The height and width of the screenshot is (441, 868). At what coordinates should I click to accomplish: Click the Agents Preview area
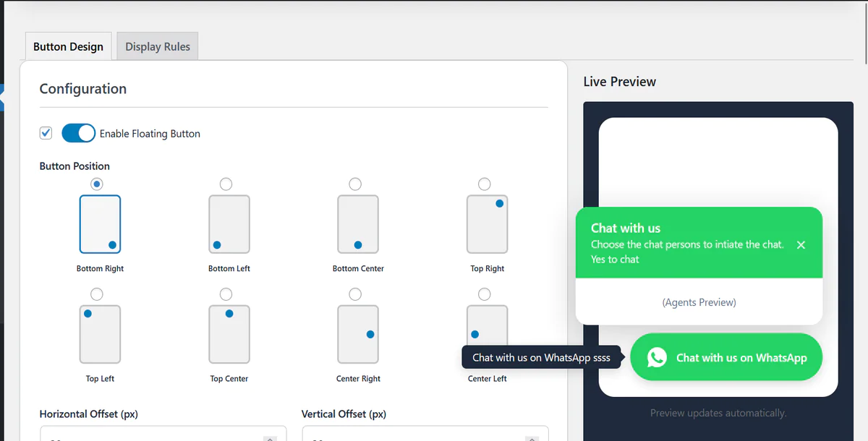point(699,302)
